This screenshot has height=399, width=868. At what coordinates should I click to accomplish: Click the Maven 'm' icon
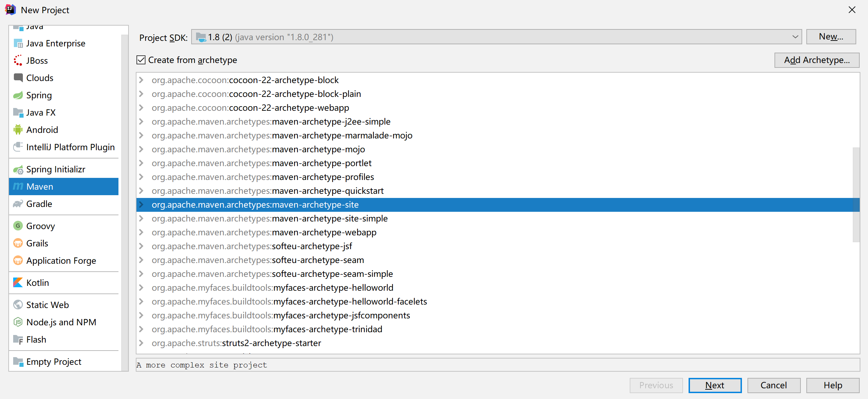[18, 187]
